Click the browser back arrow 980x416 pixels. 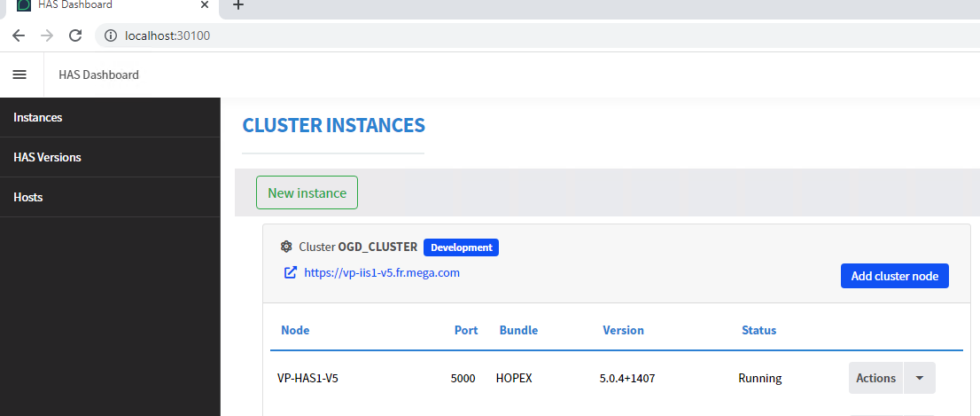(18, 35)
